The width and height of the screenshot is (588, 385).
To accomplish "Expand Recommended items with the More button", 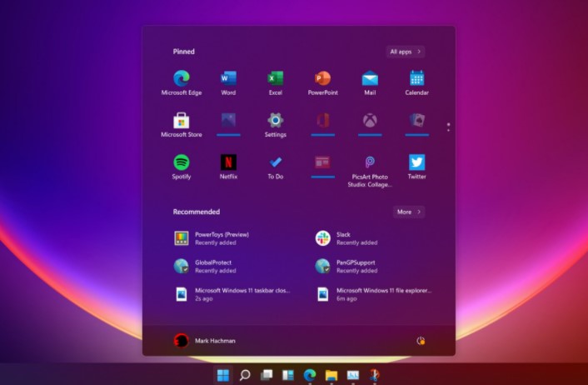I will tap(409, 212).
